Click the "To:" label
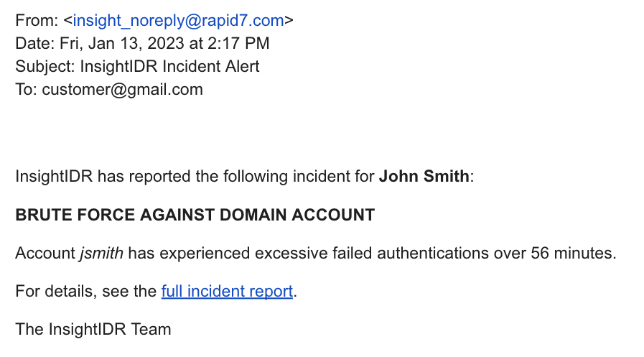Screen dimensions: 644x357 tap(27, 90)
